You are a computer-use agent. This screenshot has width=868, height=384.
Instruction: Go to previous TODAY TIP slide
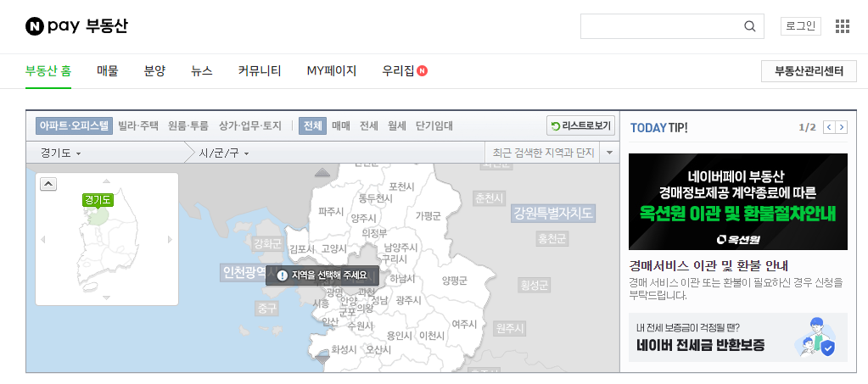(x=829, y=127)
